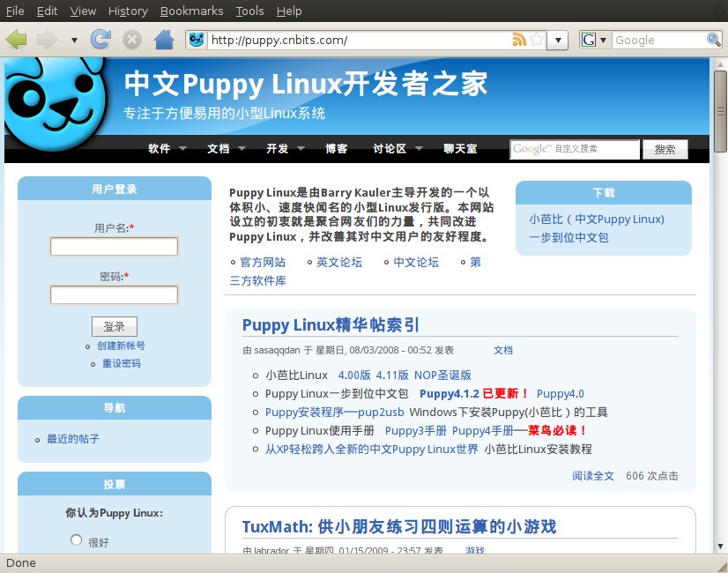Viewport: 728px width, 573px height.
Task: Click the 文档 category tag link
Action: [x=503, y=350]
